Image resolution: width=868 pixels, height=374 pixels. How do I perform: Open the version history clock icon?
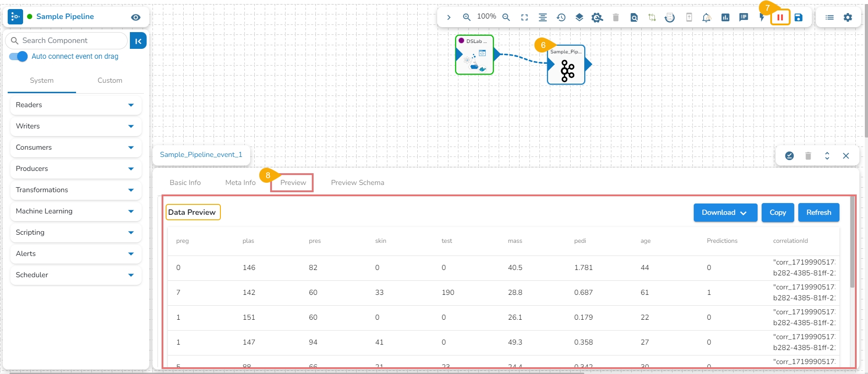click(x=561, y=17)
